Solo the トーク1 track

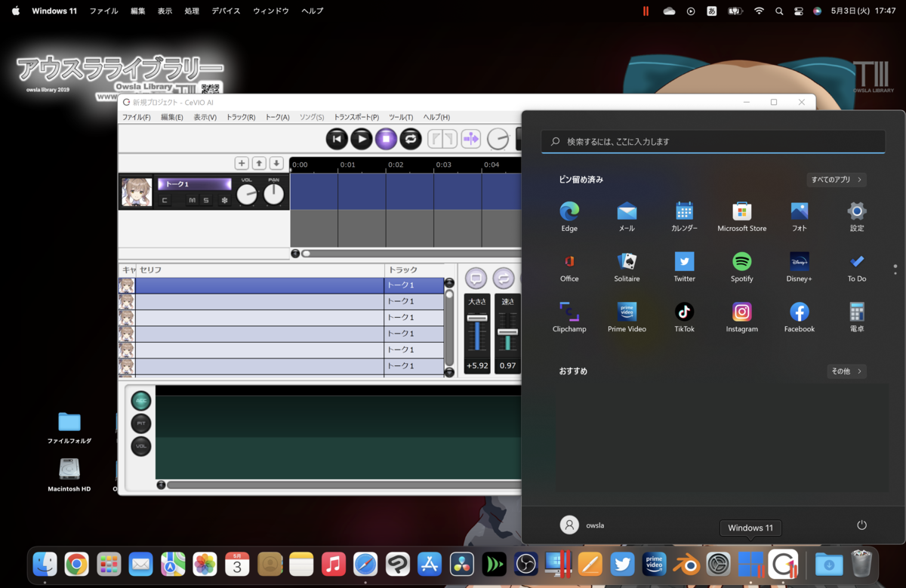point(206,200)
